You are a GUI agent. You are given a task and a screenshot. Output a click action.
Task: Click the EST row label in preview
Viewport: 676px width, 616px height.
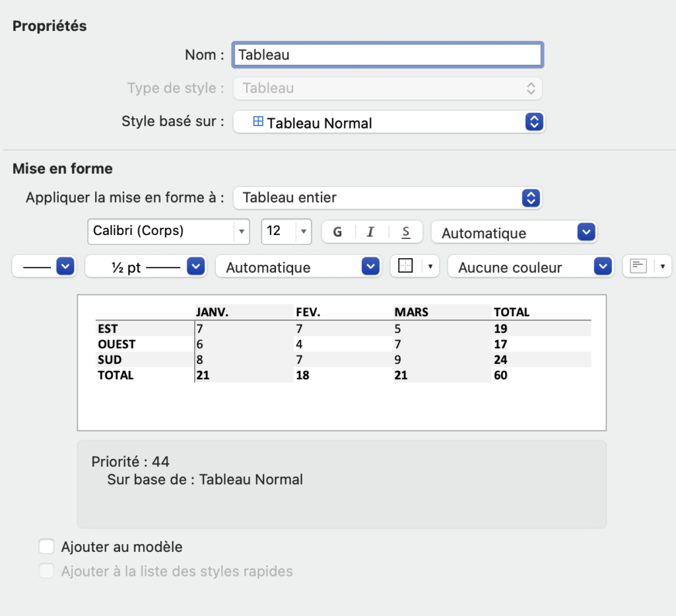pyautogui.click(x=108, y=329)
